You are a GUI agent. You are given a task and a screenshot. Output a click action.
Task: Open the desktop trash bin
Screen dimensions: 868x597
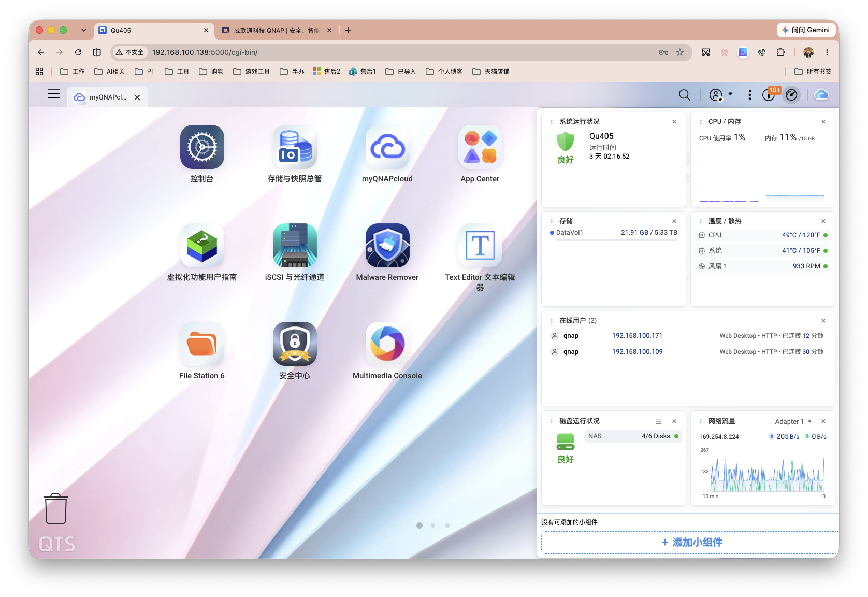click(56, 509)
